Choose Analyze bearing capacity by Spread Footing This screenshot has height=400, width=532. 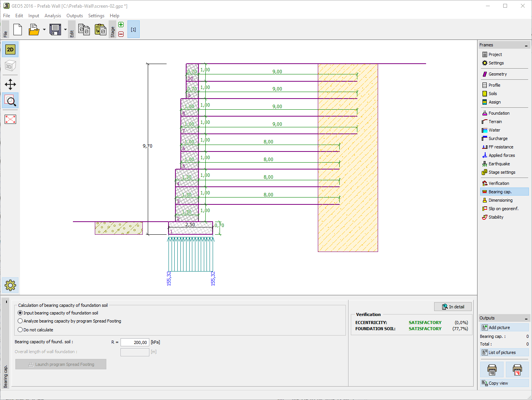[69, 321]
